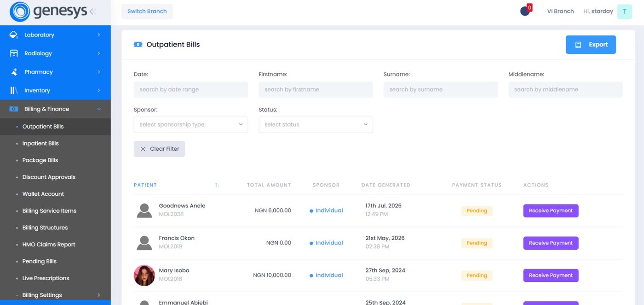Click the VI Branch label
The width and height of the screenshot is (644, 305).
pyautogui.click(x=560, y=12)
